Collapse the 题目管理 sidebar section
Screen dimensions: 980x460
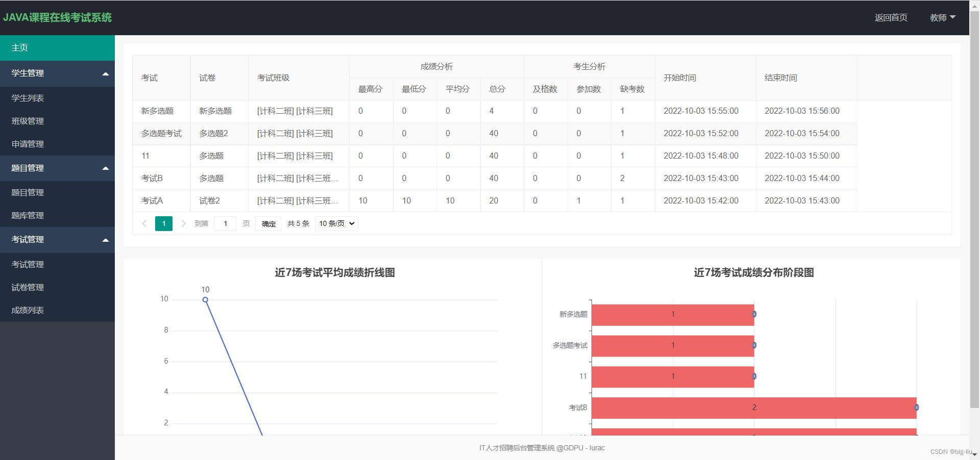(106, 168)
